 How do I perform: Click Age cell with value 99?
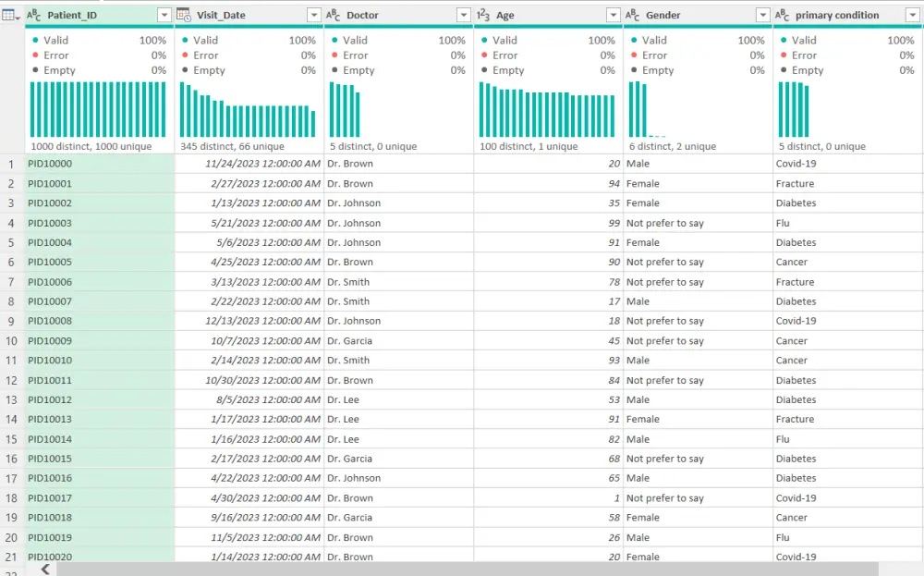point(549,223)
